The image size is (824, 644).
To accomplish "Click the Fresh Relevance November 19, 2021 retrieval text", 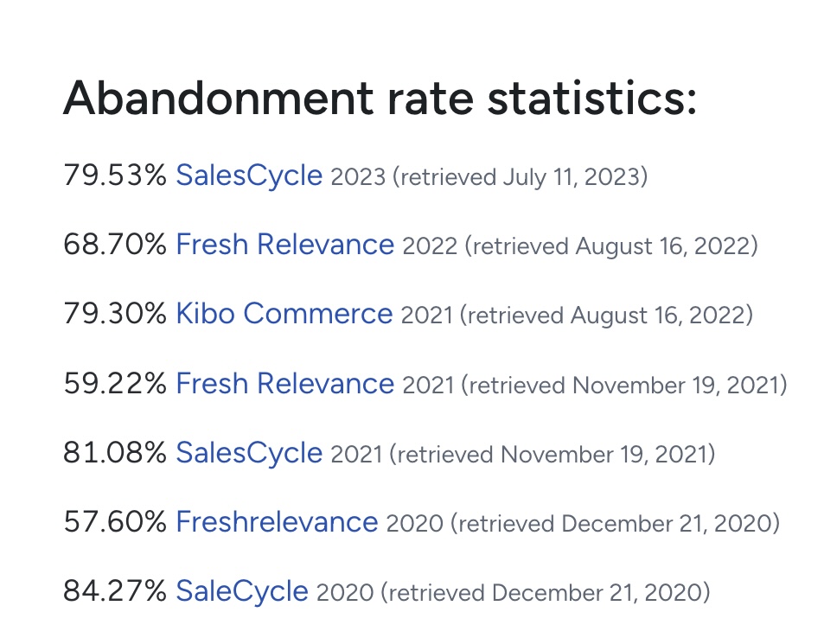I will pyautogui.click(x=624, y=386).
